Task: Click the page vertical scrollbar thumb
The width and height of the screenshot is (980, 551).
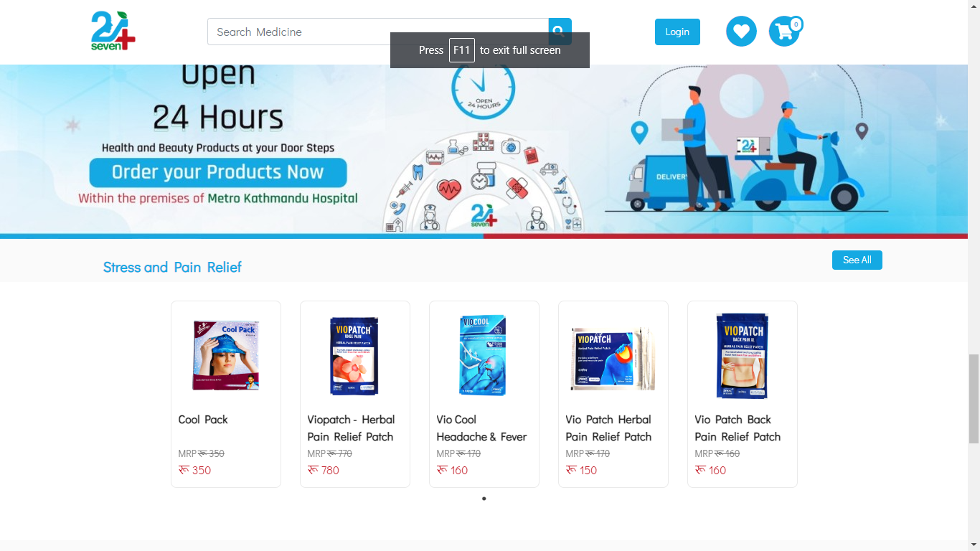Action: [x=974, y=399]
